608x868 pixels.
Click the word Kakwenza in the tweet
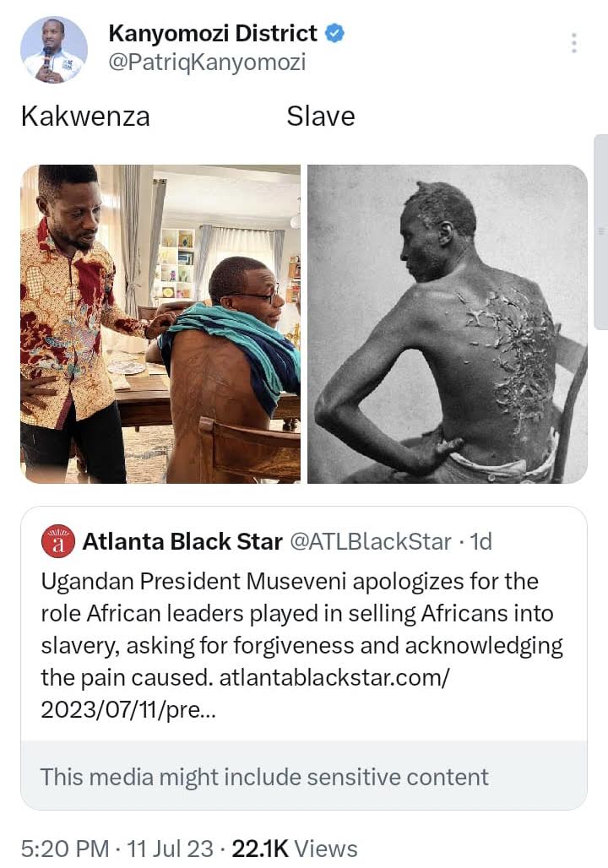[x=85, y=117]
